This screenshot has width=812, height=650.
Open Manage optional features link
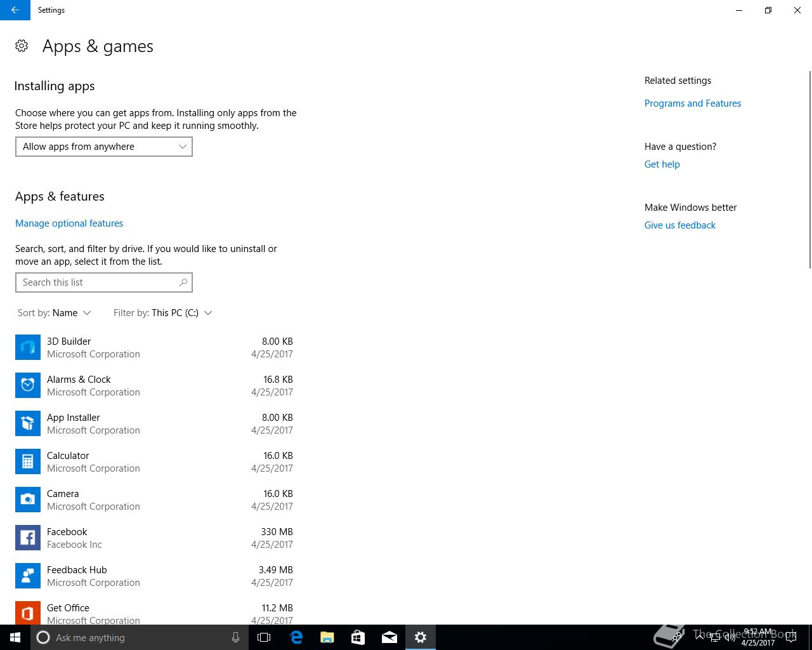(x=69, y=223)
